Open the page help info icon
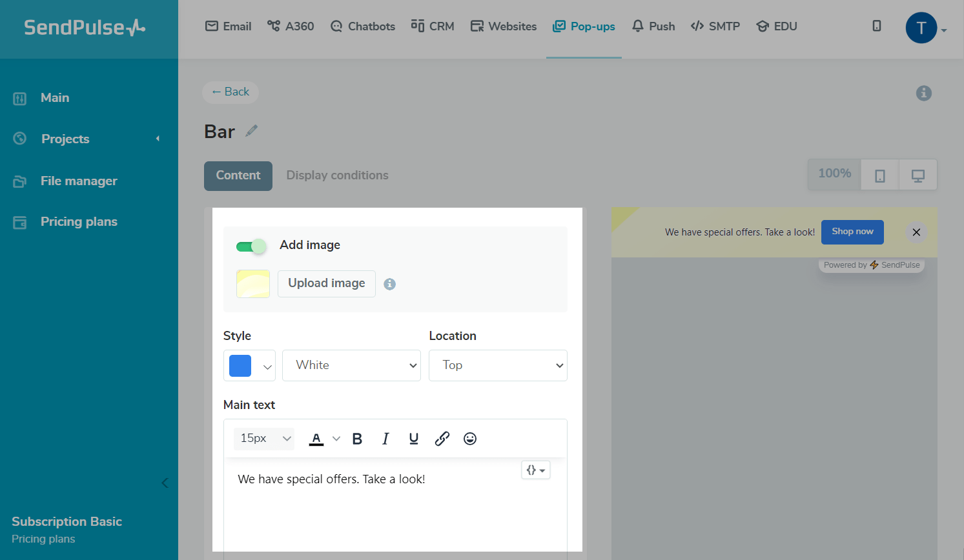Image resolution: width=964 pixels, height=560 pixels. coord(924,93)
